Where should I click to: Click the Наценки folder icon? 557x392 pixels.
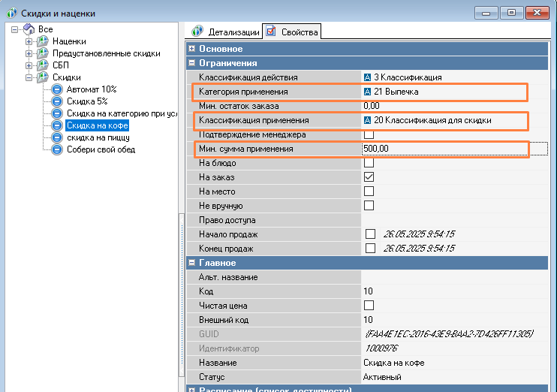[x=43, y=41]
